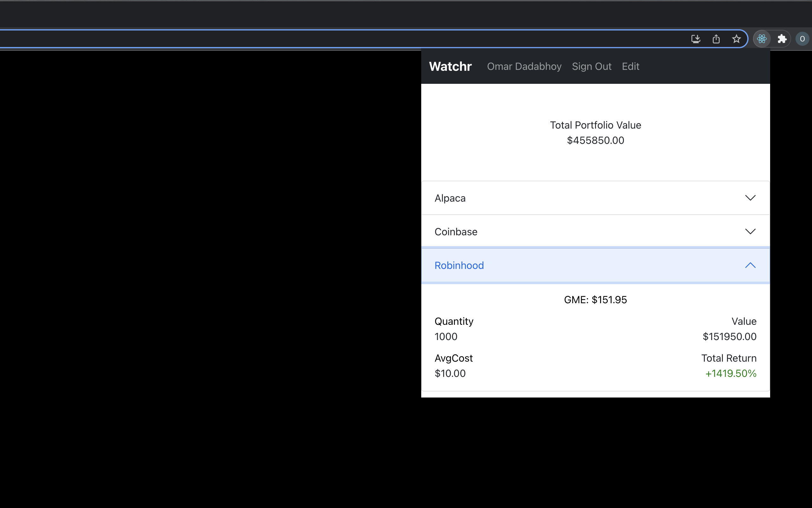
Task: Click the GME: $151.95 price heading
Action: [595, 299]
